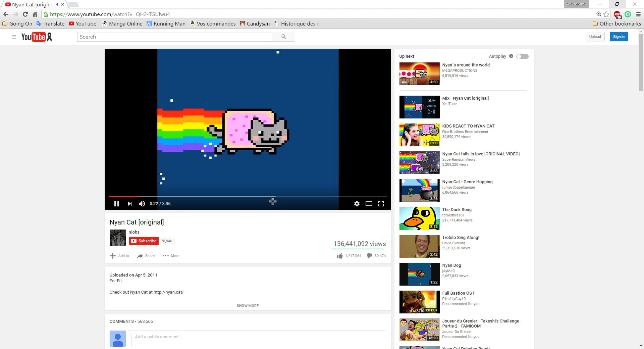Bookmark this page with star
The image size is (644, 349).
(606, 14)
